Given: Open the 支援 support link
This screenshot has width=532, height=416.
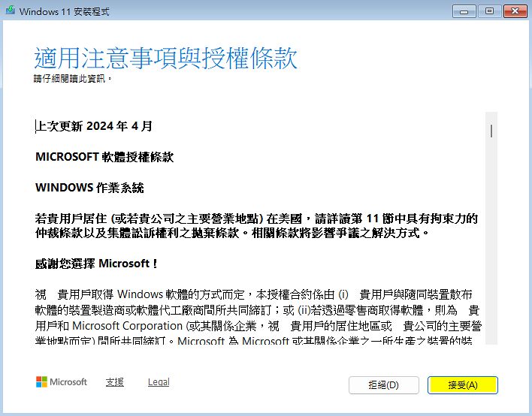Looking at the screenshot, I should coord(115,382).
